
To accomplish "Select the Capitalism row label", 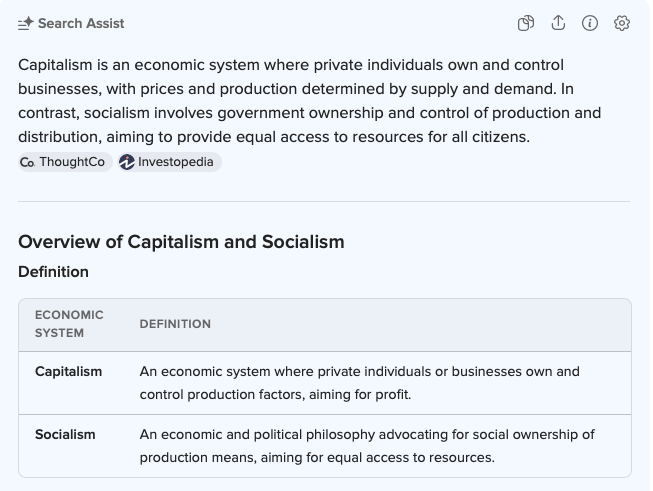I will (x=68, y=371).
